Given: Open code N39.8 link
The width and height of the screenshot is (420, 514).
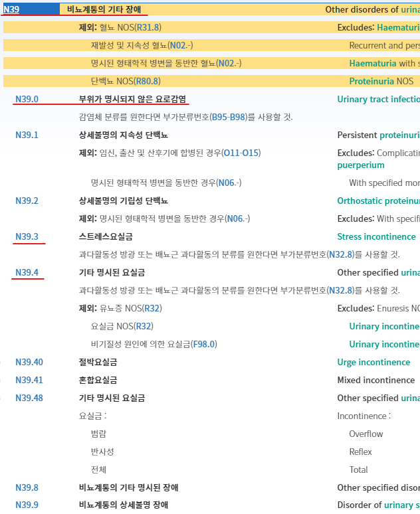Looking at the screenshot, I should tap(27, 488).
